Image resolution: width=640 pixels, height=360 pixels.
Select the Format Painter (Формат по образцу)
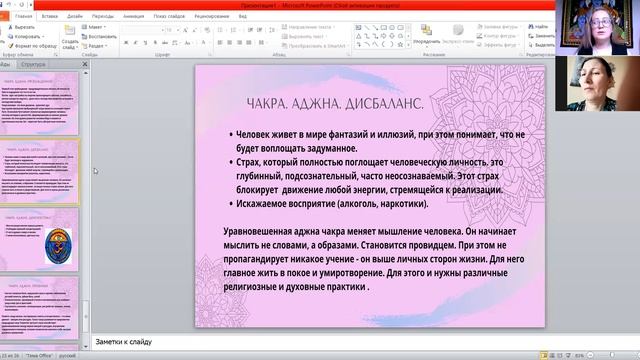(x=32, y=46)
